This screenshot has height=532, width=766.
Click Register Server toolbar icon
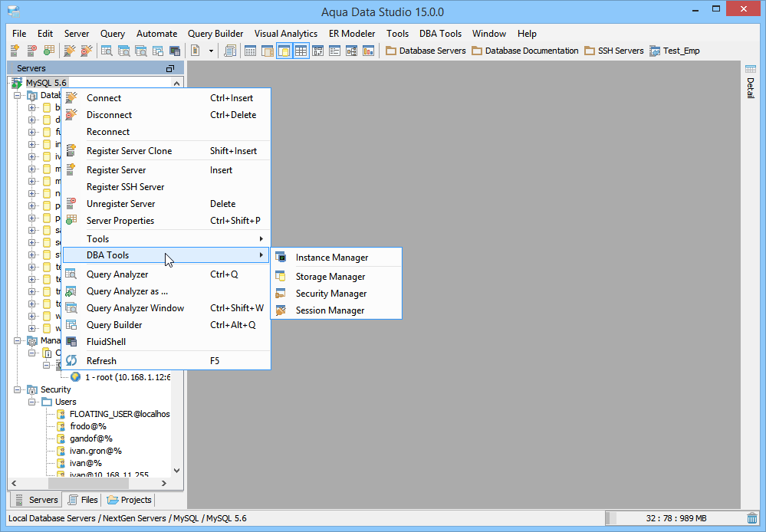pyautogui.click(x=15, y=51)
